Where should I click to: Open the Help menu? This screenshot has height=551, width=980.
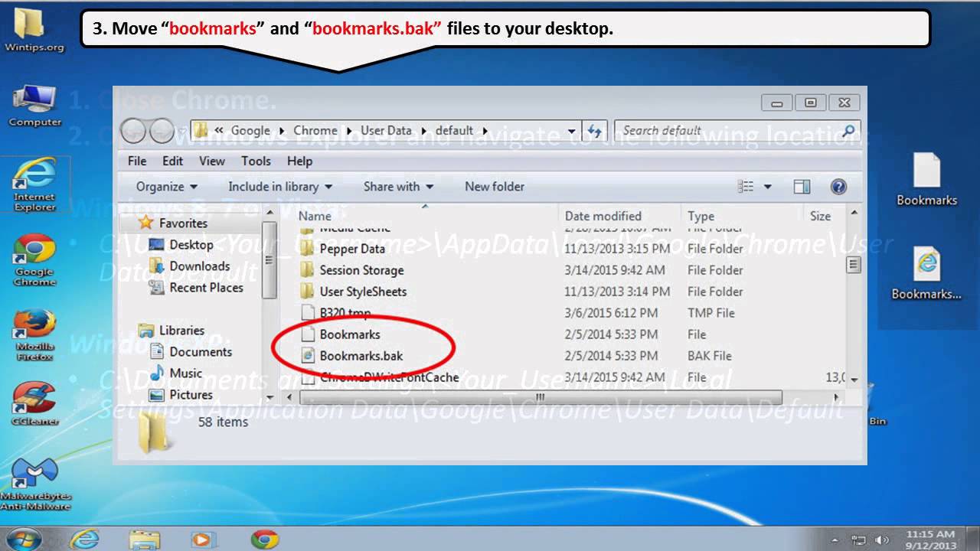click(x=299, y=161)
